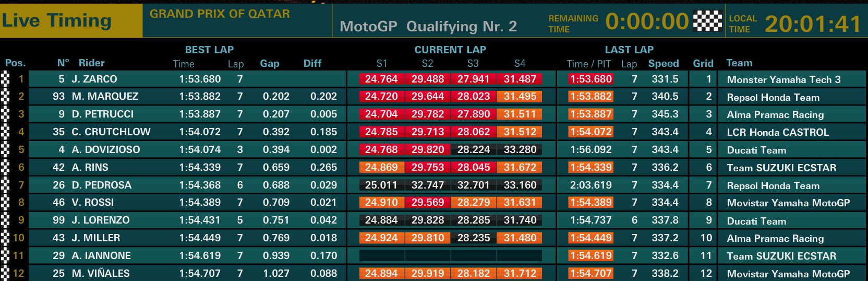Click the finish flag icon on J. Miller's row

(5, 238)
